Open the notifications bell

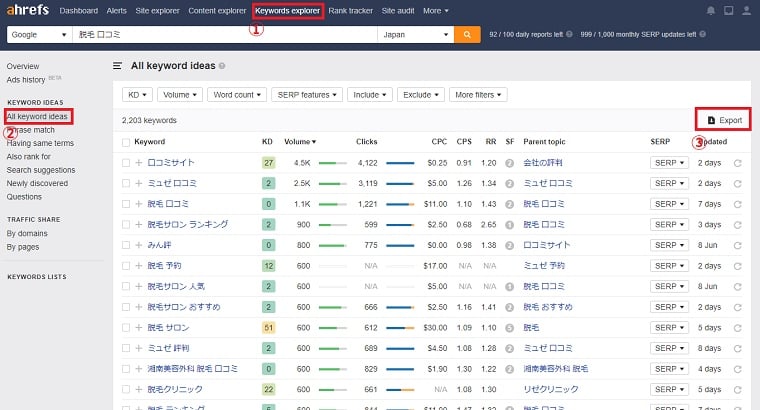(x=711, y=11)
